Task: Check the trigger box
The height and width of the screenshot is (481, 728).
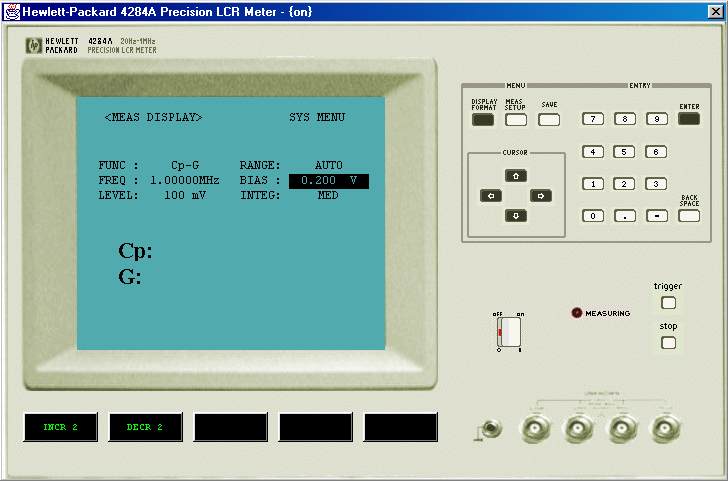Action: (x=668, y=303)
